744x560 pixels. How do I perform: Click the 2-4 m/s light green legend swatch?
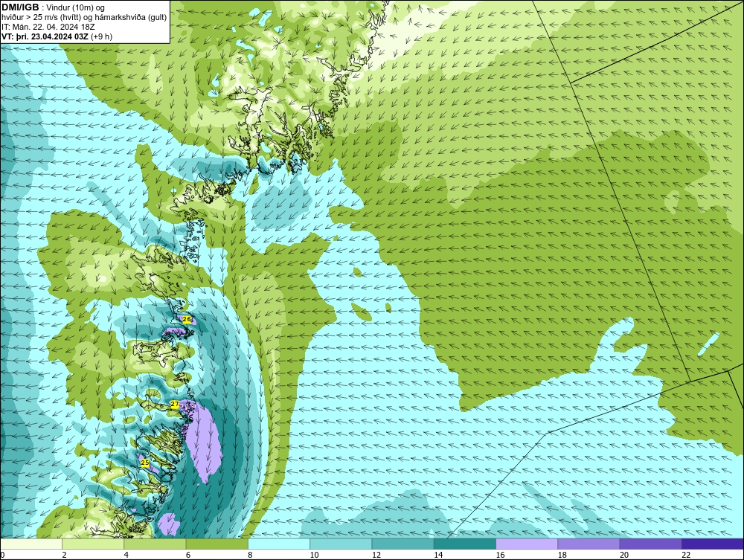coord(93,544)
